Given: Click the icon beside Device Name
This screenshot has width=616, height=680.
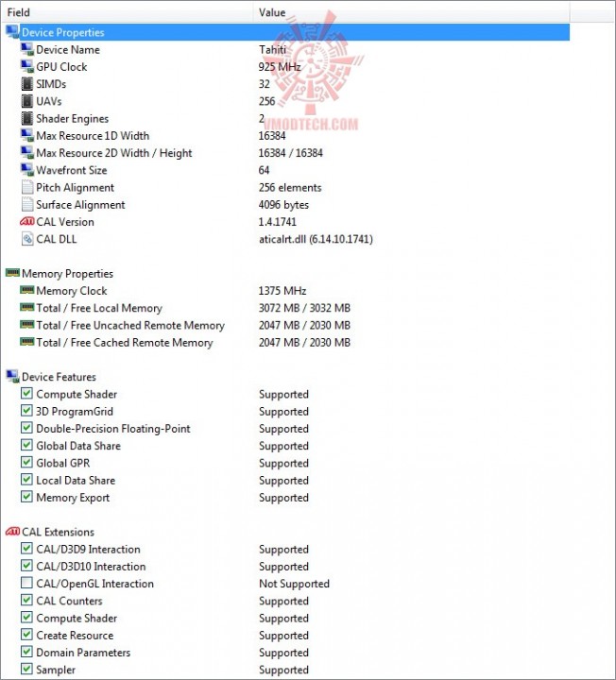Looking at the screenshot, I should tap(26, 49).
